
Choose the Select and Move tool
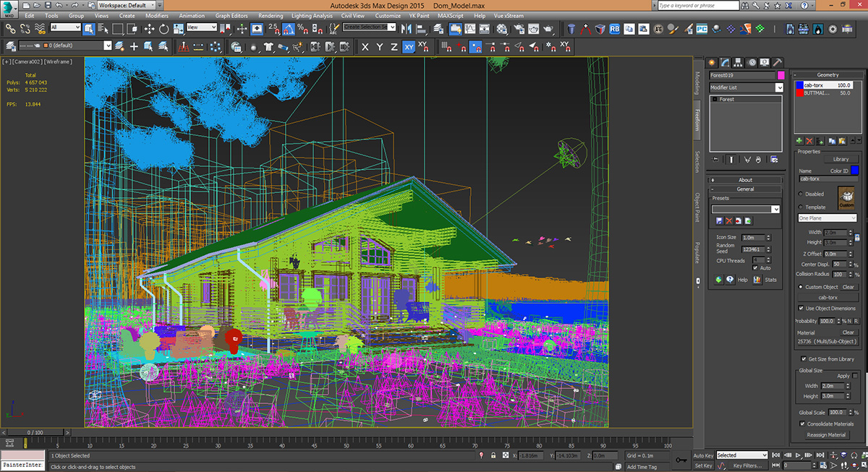pyautogui.click(x=149, y=29)
